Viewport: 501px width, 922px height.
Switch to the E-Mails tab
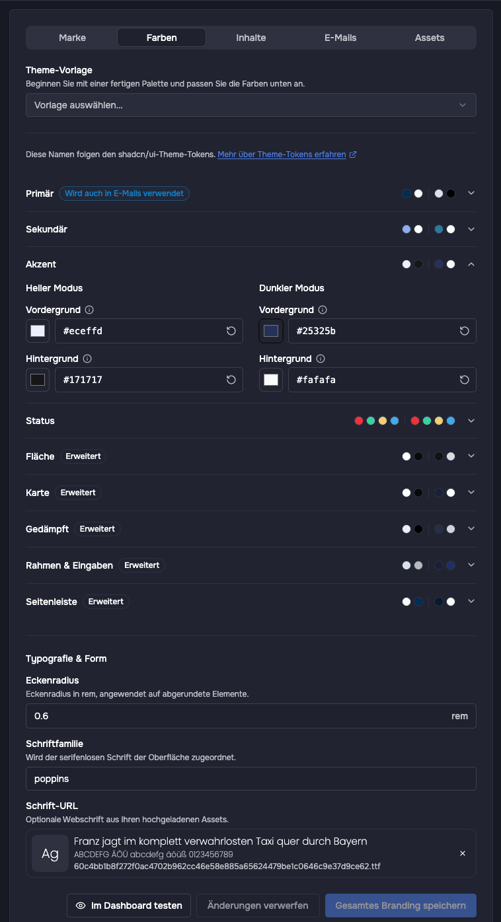[x=340, y=38]
